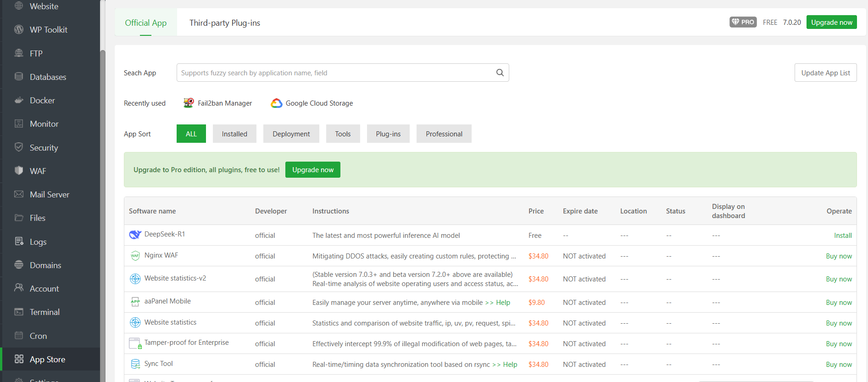Click Buy now for Tamper-proof for Enterprise
868x382 pixels.
pyautogui.click(x=839, y=343)
